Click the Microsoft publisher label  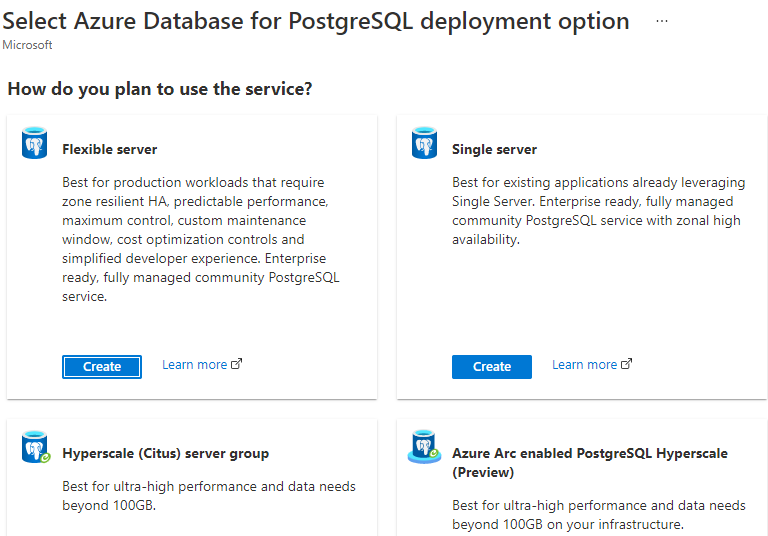tap(27, 45)
